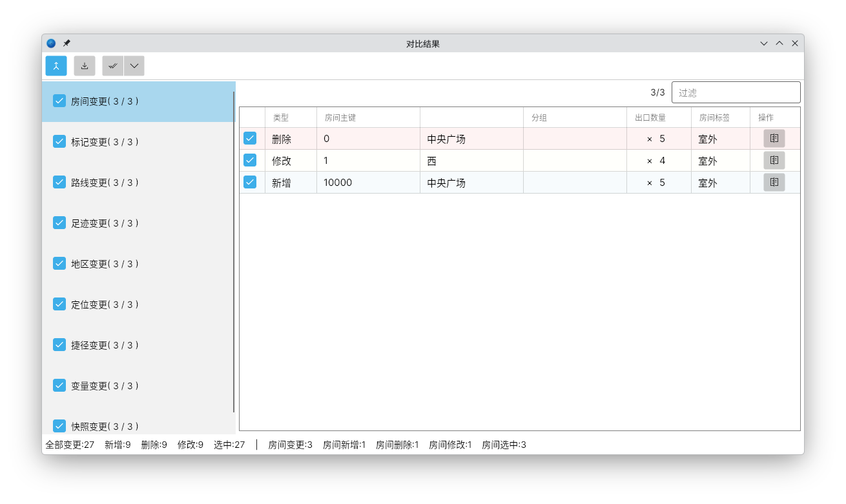Toggle the checkbox for 变量变更
This screenshot has width=846, height=504.
pyautogui.click(x=59, y=385)
